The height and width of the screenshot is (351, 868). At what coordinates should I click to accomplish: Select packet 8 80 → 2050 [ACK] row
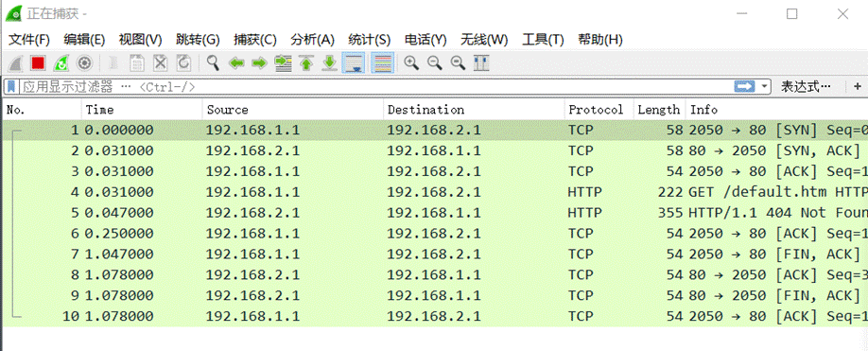(x=436, y=275)
